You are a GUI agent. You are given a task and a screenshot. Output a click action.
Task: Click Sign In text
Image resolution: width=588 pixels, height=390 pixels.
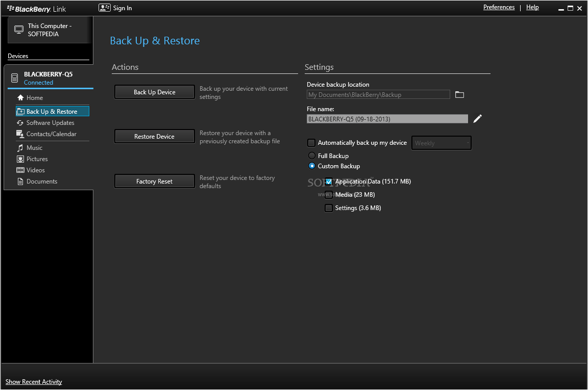click(x=122, y=8)
